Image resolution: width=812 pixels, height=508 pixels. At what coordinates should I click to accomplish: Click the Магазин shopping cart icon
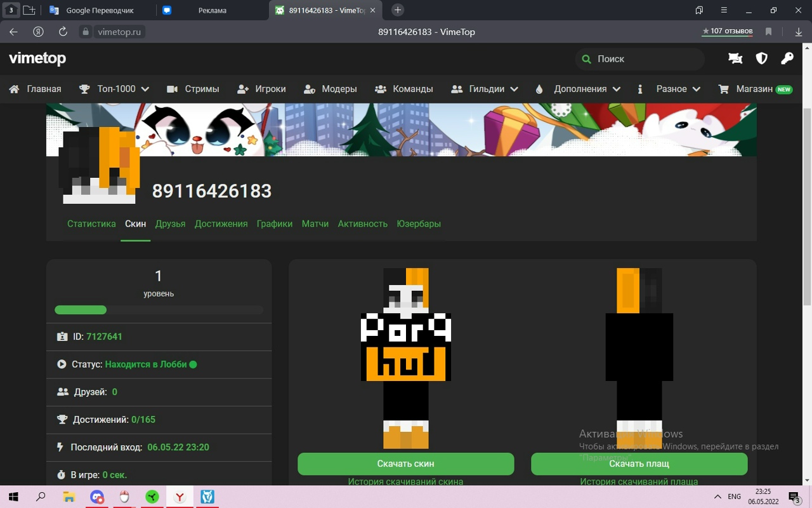pyautogui.click(x=723, y=89)
